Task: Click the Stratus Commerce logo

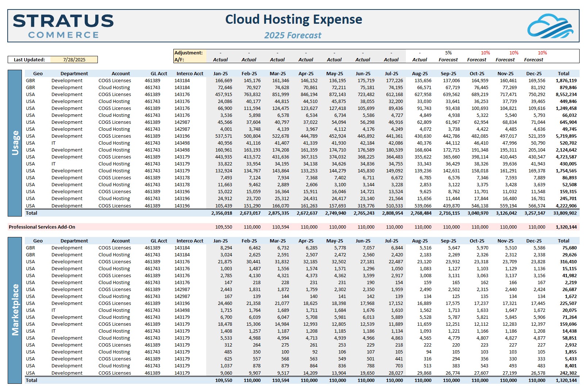Action: [x=63, y=26]
